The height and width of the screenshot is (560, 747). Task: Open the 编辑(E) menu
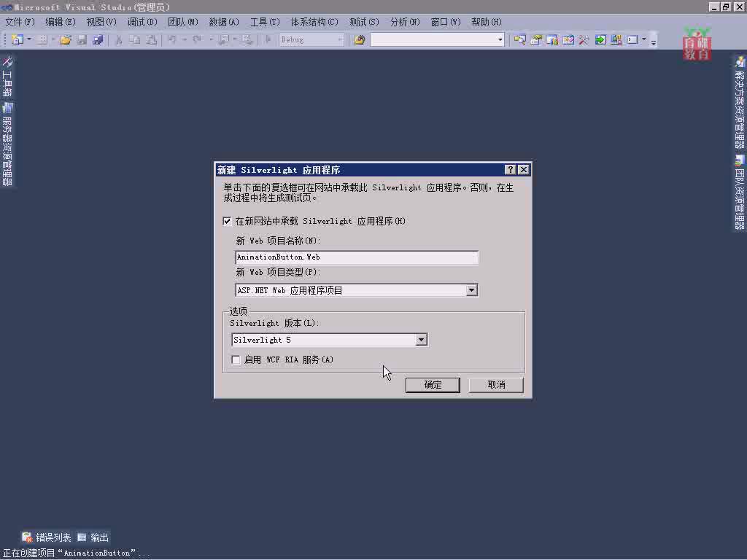[61, 23]
